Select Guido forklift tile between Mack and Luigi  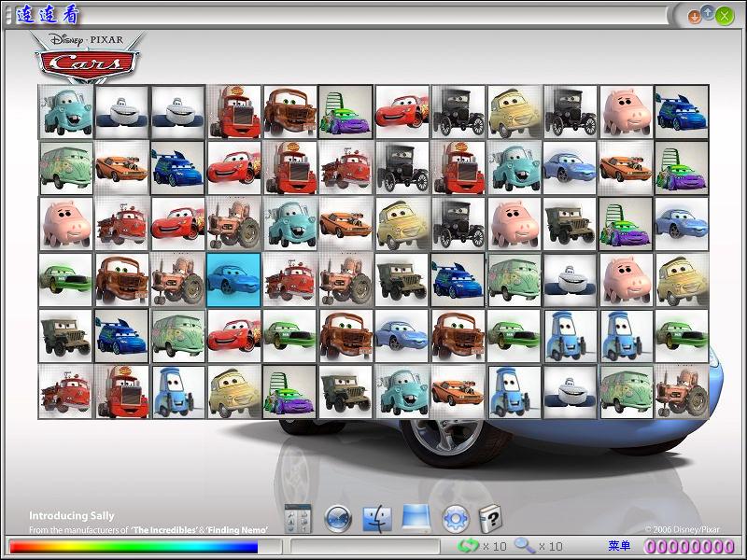(177, 392)
